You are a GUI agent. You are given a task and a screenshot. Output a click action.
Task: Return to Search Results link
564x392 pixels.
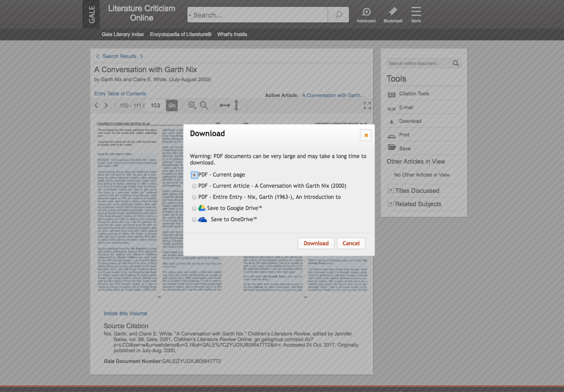click(119, 56)
